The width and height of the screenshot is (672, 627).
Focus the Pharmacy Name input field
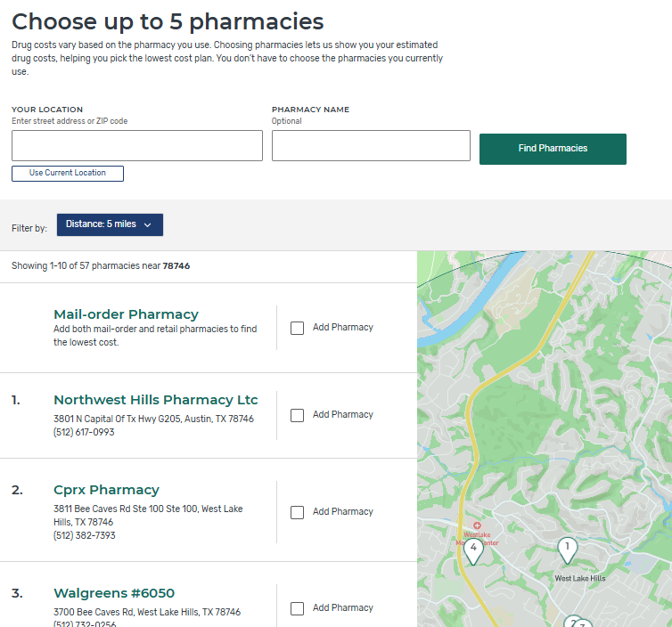point(371,146)
